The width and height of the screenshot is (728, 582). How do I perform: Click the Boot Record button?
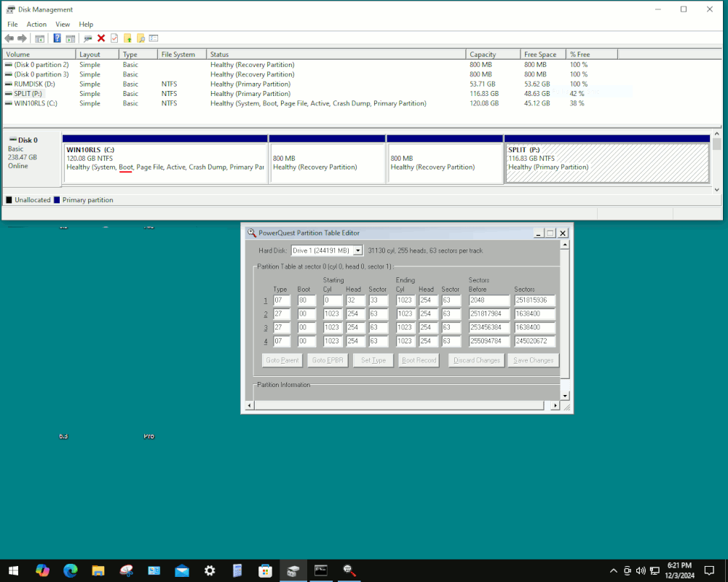(419, 360)
